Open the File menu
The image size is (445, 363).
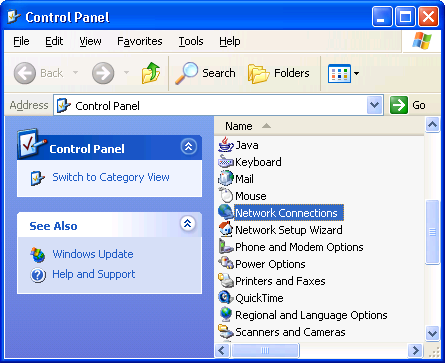[21, 41]
